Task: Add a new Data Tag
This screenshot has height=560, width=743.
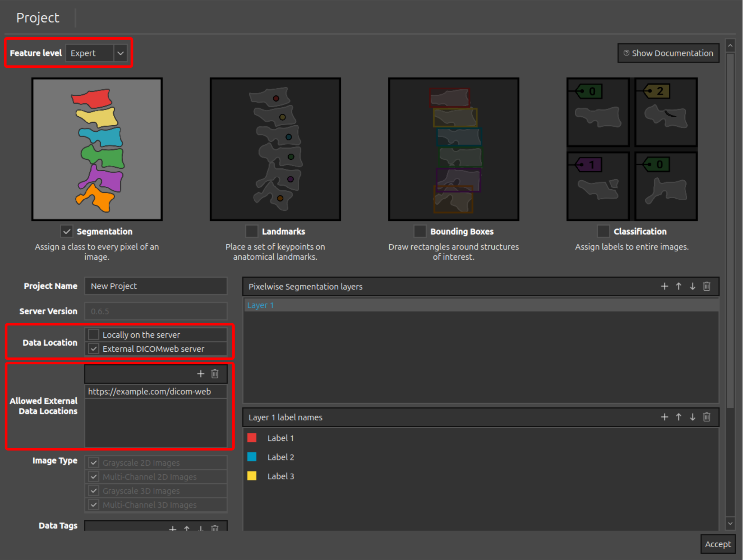Action: 173,529
